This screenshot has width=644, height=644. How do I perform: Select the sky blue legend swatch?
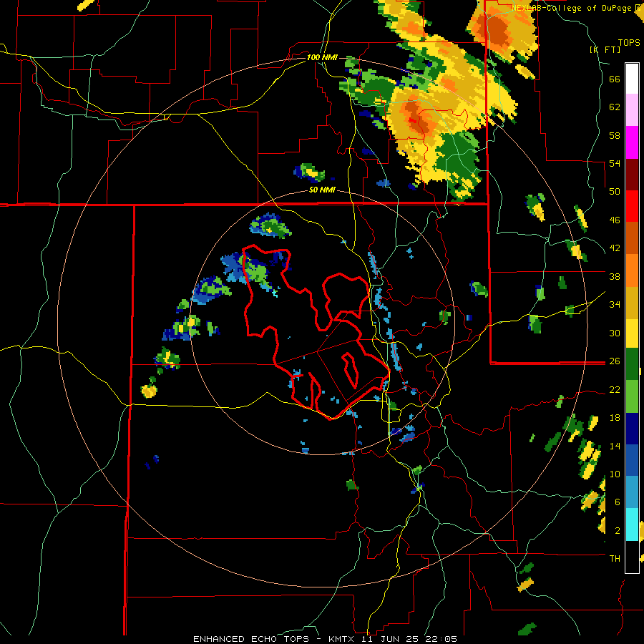coord(632,492)
